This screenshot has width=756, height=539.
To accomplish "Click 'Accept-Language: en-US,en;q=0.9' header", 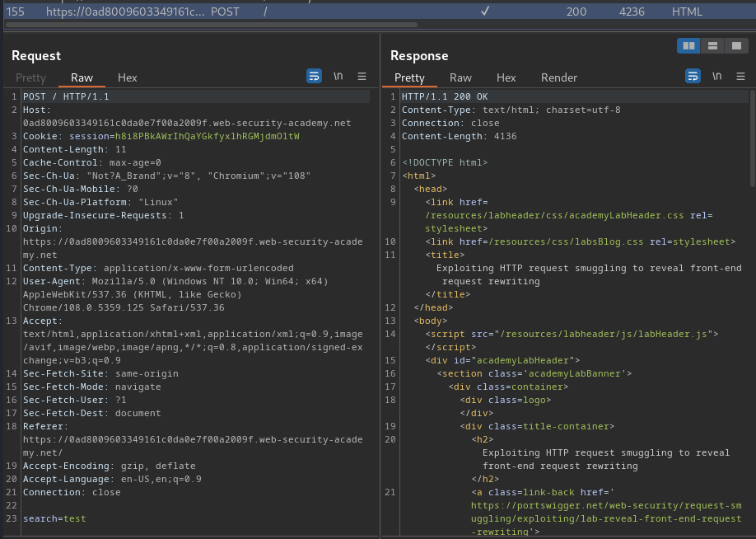I will pos(112,479).
